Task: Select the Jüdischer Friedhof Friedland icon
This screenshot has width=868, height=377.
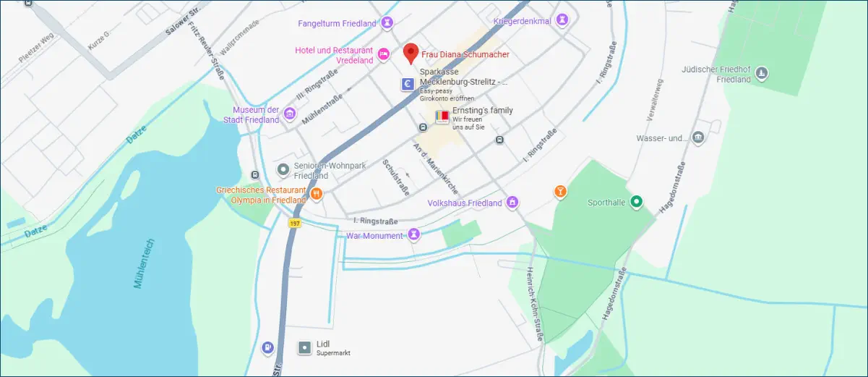Action: pos(761,72)
